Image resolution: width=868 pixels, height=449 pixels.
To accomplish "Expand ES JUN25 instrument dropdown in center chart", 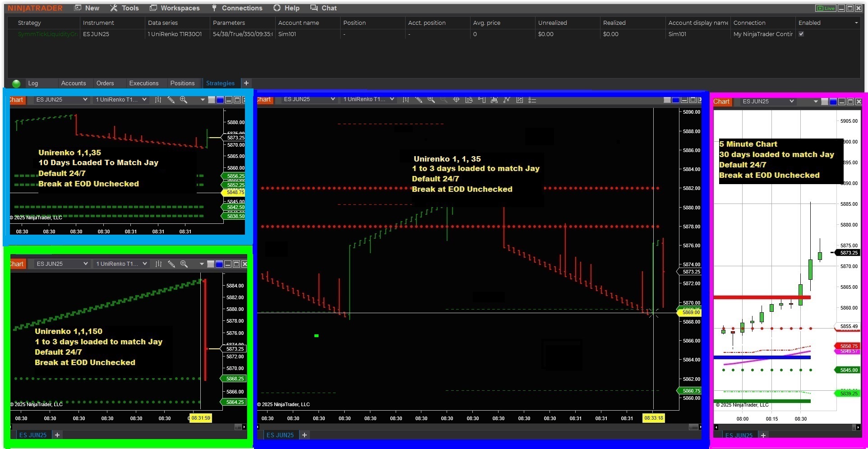I will [x=333, y=99].
